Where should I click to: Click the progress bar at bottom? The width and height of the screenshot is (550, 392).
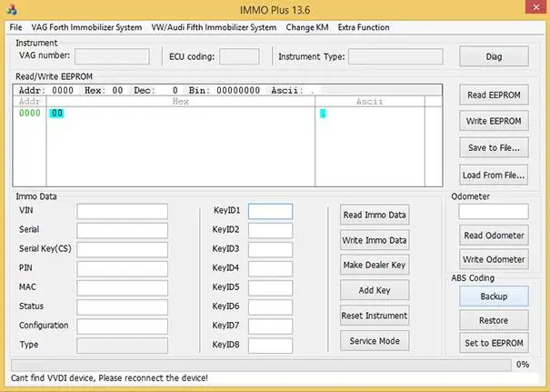point(261,365)
